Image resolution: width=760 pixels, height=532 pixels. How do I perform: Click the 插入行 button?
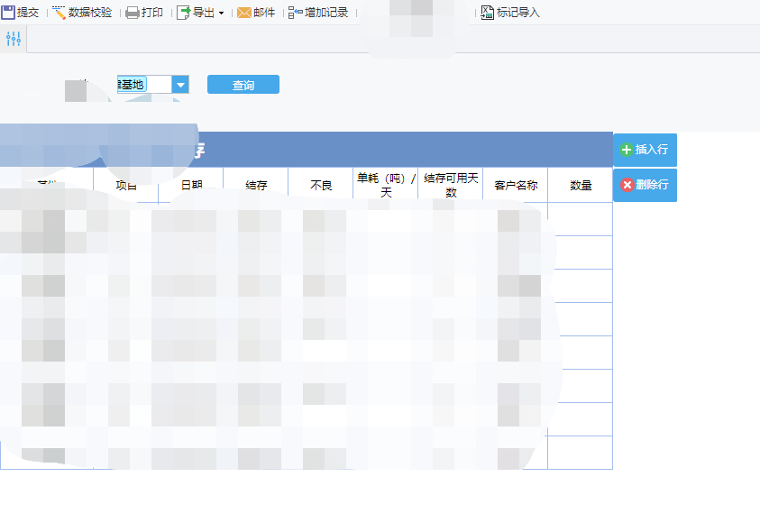tap(645, 150)
